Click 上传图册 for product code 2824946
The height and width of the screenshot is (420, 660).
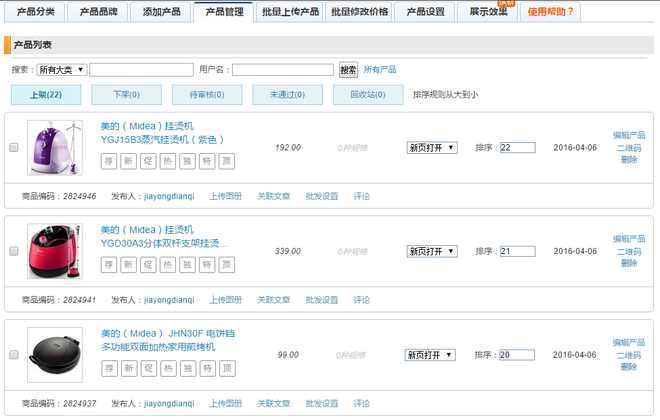tap(226, 196)
